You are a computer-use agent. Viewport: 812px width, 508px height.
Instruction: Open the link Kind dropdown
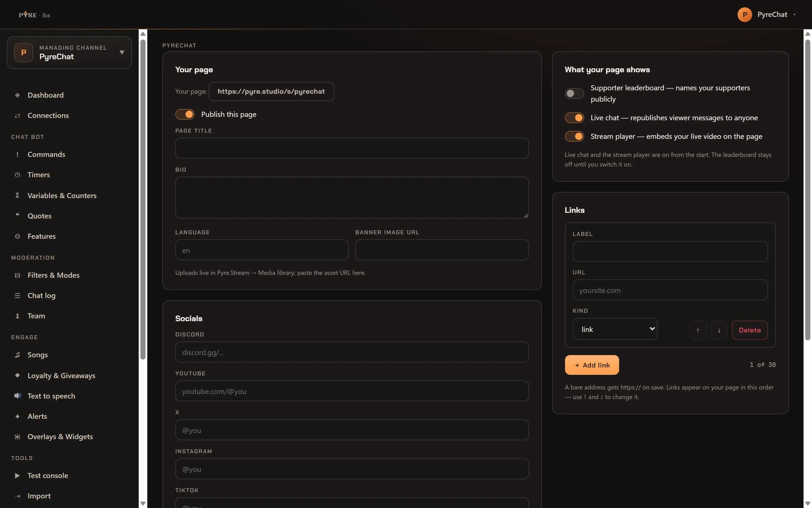point(615,329)
